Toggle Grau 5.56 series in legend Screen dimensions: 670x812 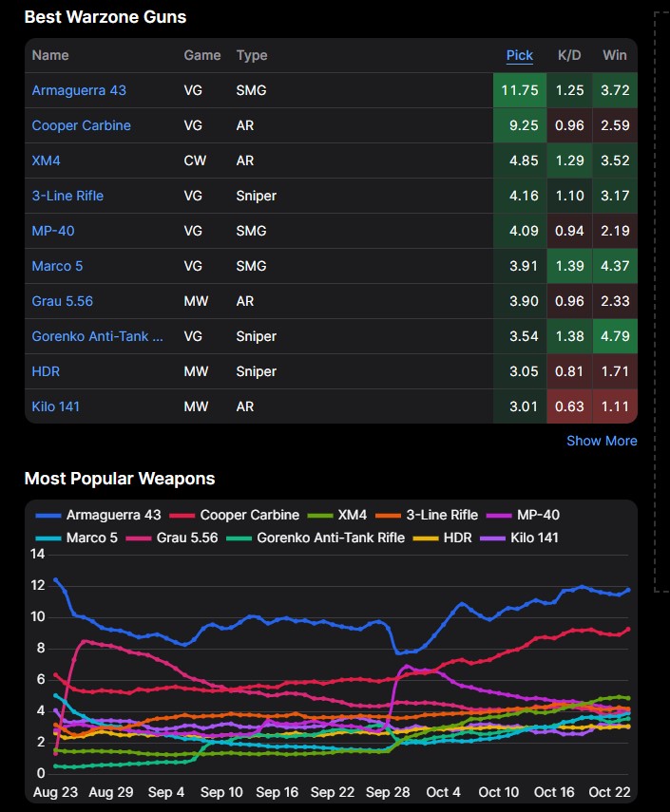[180, 538]
